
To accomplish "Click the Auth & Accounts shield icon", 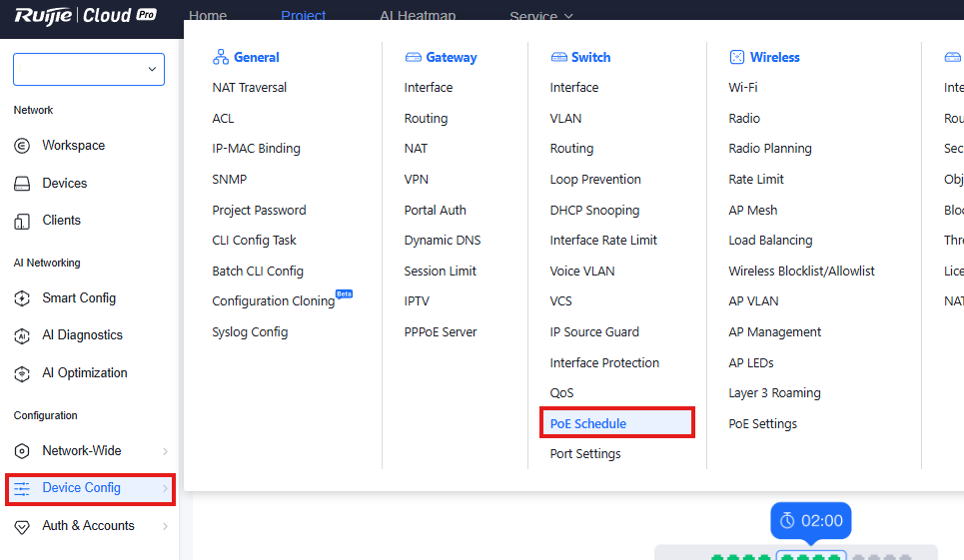I will click(22, 526).
